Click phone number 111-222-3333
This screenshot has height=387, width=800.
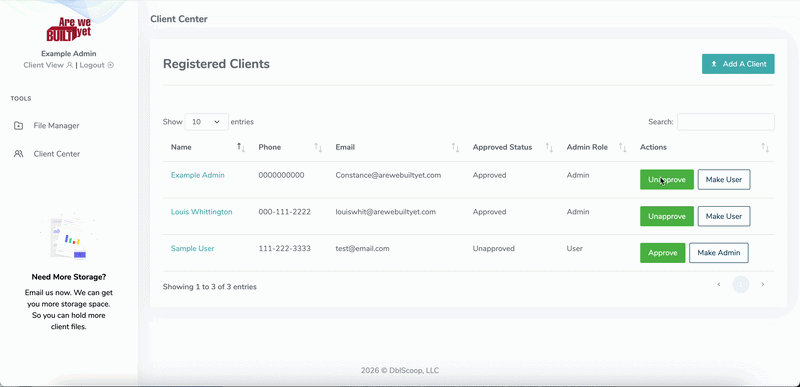coord(284,248)
